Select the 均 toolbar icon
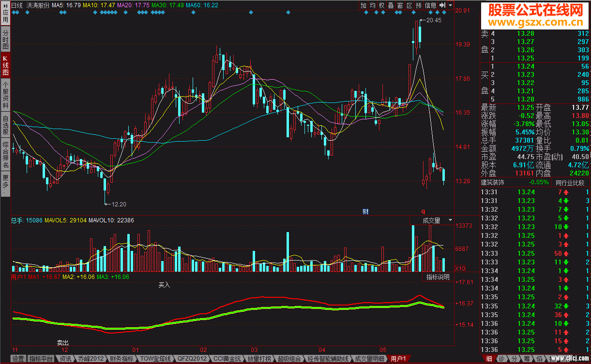This screenshot has width=591, height=364. pyautogui.click(x=372, y=5)
